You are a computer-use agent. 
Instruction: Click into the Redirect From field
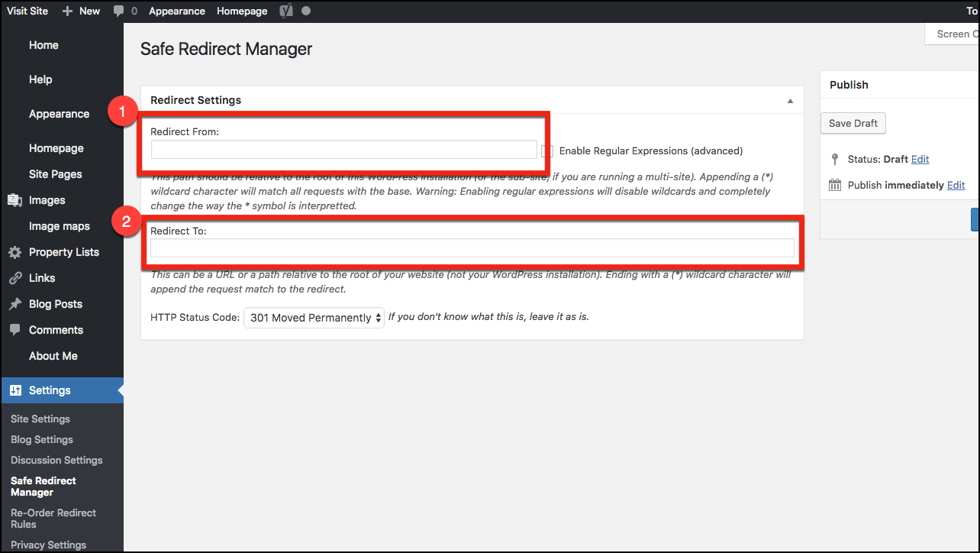coord(343,150)
